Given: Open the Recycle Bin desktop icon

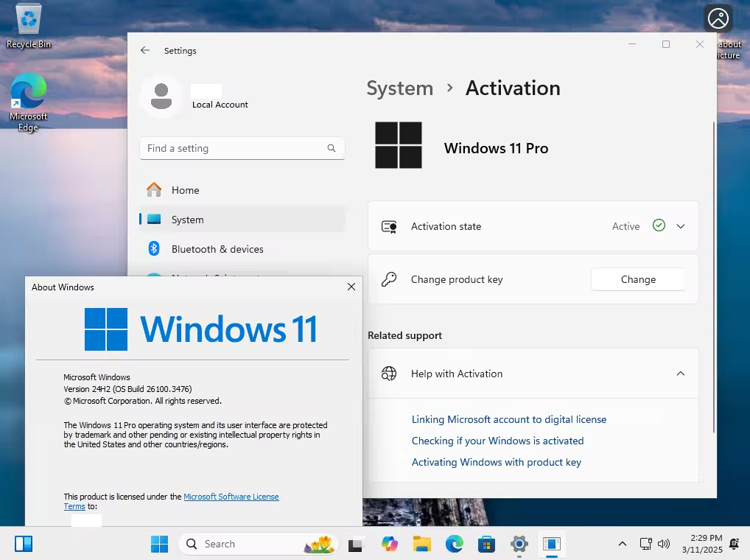Looking at the screenshot, I should [29, 27].
